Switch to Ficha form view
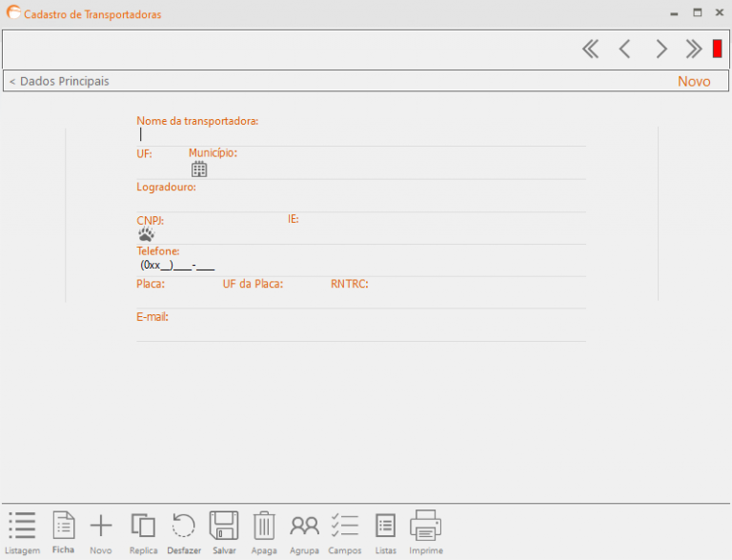The image size is (732, 560). pyautogui.click(x=63, y=527)
